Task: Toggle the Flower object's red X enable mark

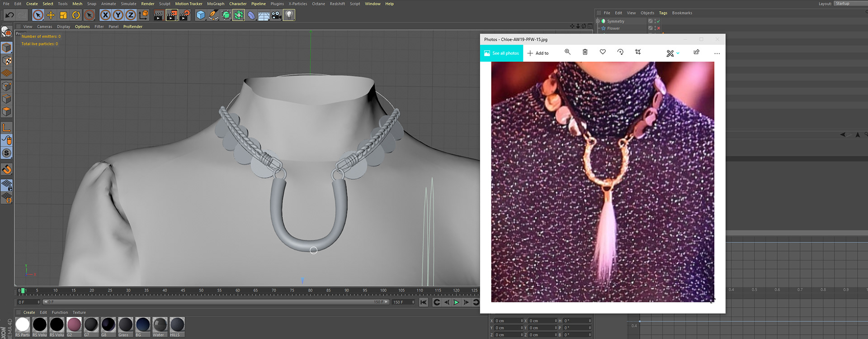Action: (x=659, y=29)
